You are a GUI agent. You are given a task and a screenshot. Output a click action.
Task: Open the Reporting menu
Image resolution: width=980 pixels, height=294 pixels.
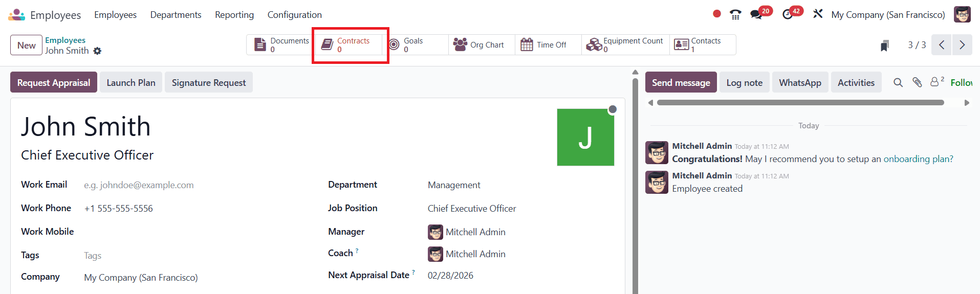pyautogui.click(x=234, y=15)
